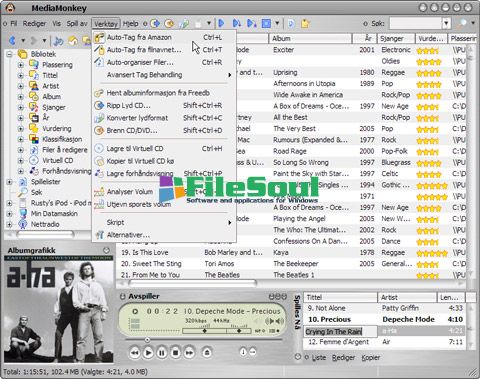Expand the Plassering tree node
Image resolution: width=480 pixels, height=379 pixels.
coord(21,65)
